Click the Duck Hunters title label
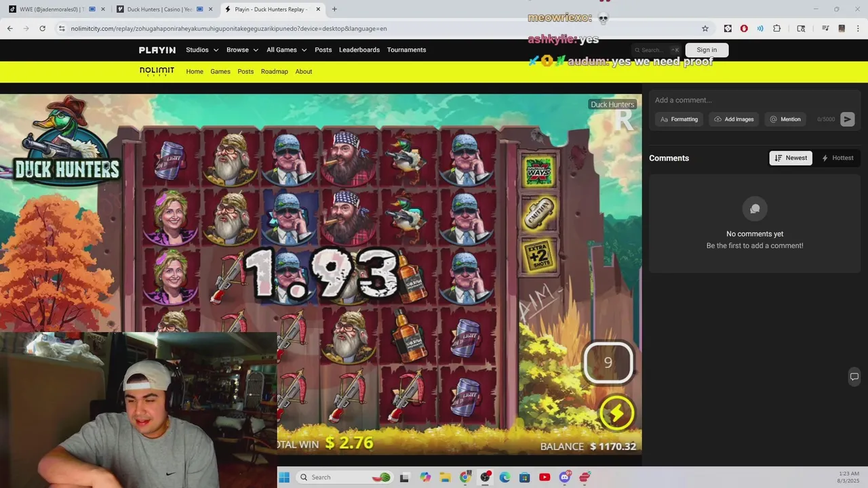This screenshot has height=488, width=868. [612, 104]
